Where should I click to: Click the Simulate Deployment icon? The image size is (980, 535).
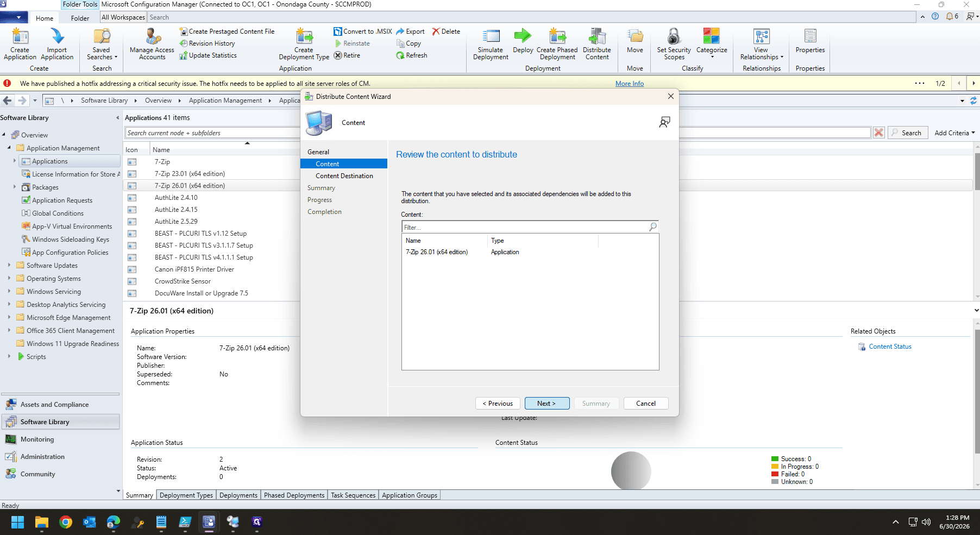[x=491, y=43]
